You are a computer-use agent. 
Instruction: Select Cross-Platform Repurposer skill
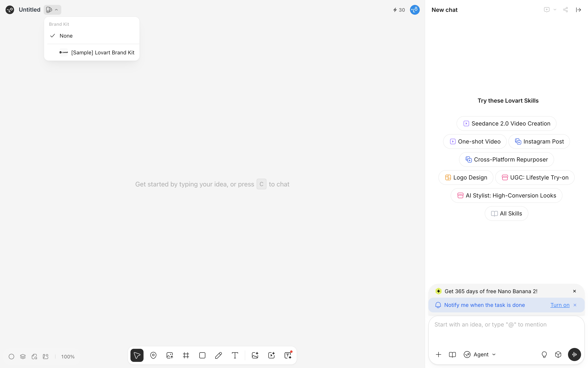(507, 159)
